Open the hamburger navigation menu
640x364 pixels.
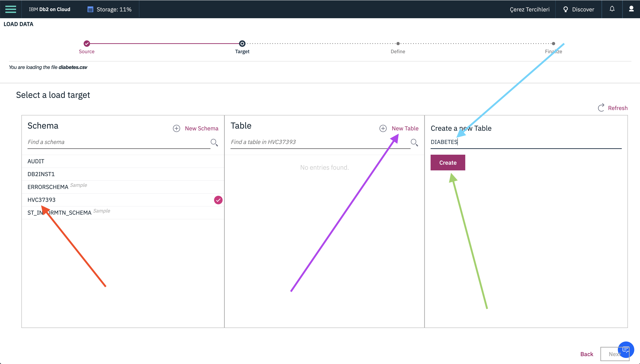click(x=11, y=9)
